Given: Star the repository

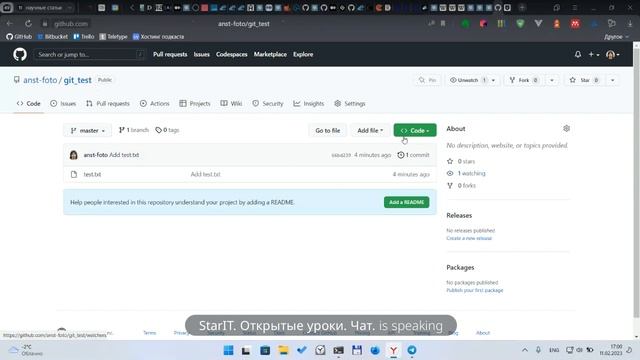Looking at the screenshot, I should (x=584, y=80).
